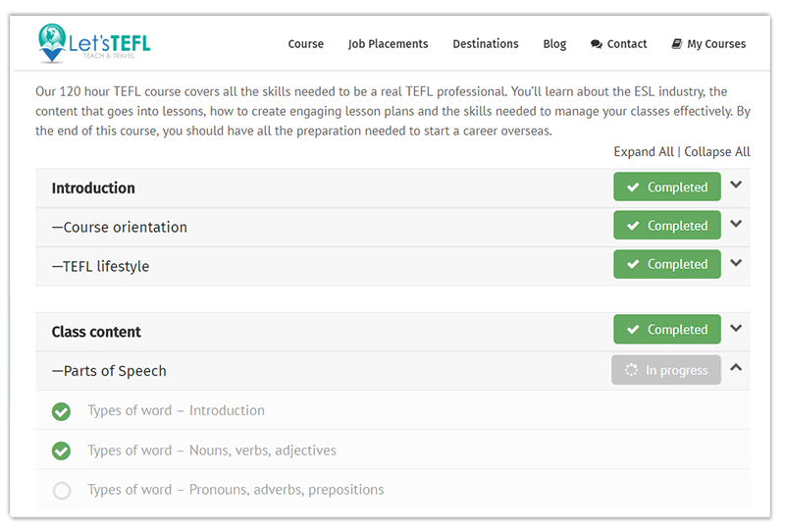Open the Course menu item

tap(305, 44)
